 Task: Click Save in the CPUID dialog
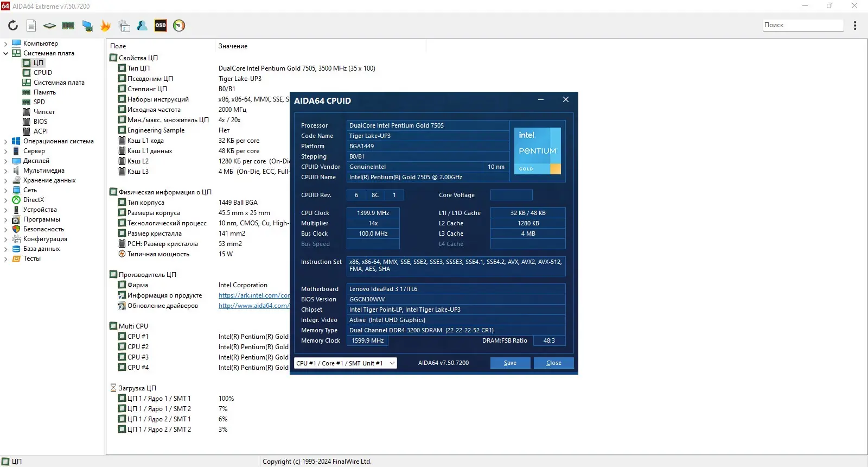click(510, 363)
